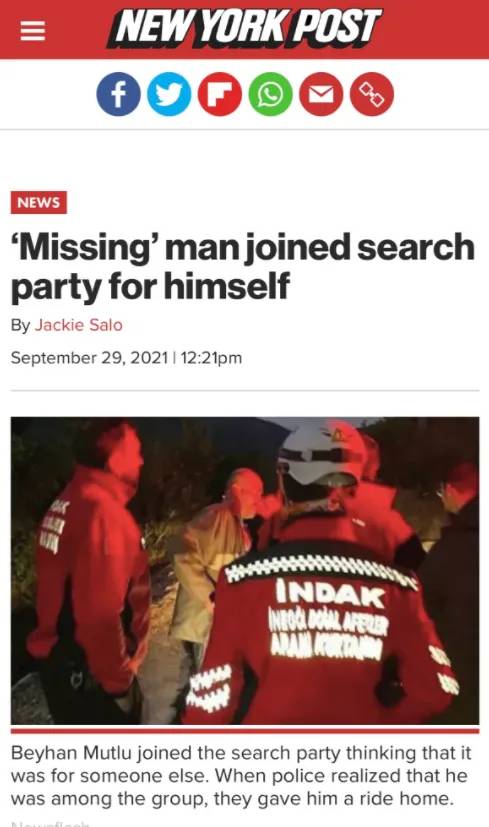Go to New York Post homepage logo
The image size is (489, 827).
244,28
